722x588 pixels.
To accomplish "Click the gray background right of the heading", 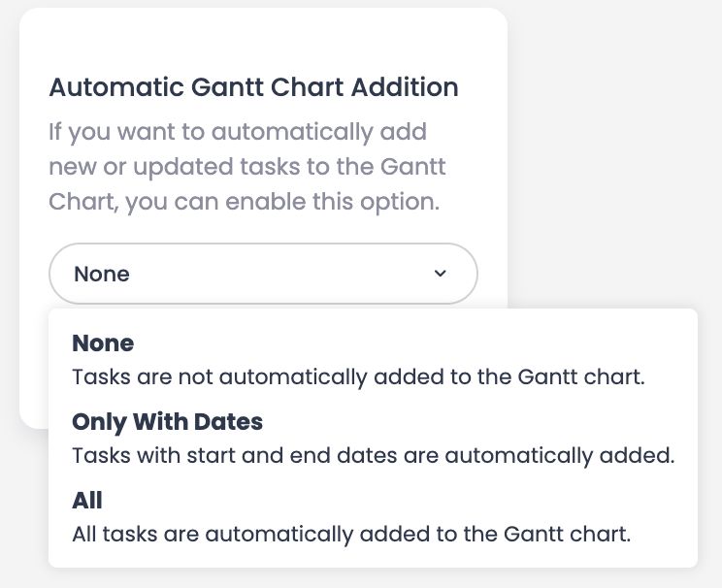I will 611,87.
